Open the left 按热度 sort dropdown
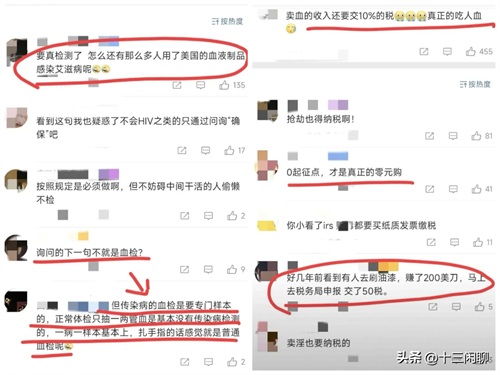The height and width of the screenshot is (375, 500). tap(227, 22)
